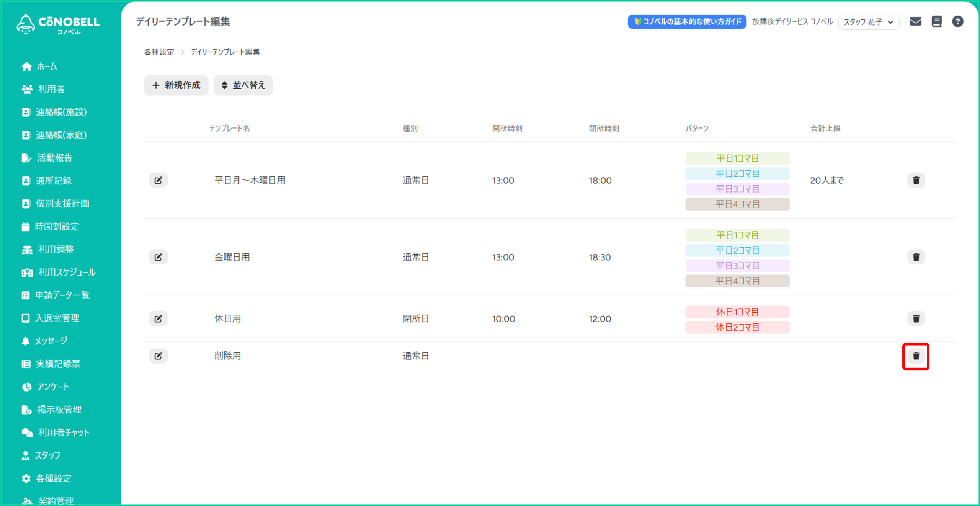Open the help question mark icon
This screenshot has width=980, height=506.
click(957, 21)
